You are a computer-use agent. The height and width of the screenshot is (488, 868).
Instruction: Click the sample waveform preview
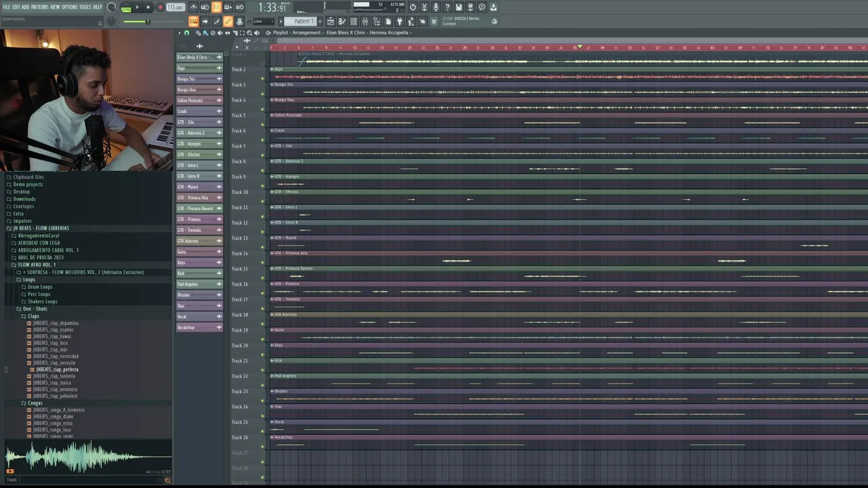click(x=87, y=457)
